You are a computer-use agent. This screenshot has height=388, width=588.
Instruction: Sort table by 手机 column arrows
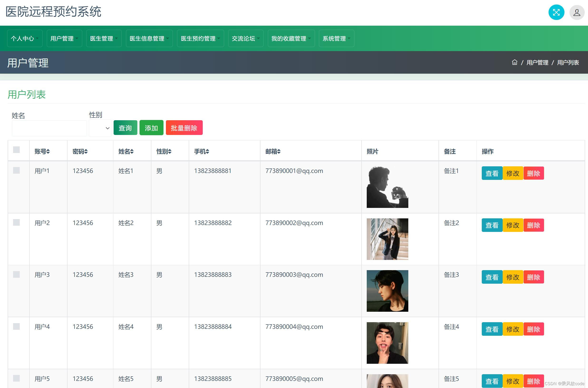click(207, 151)
